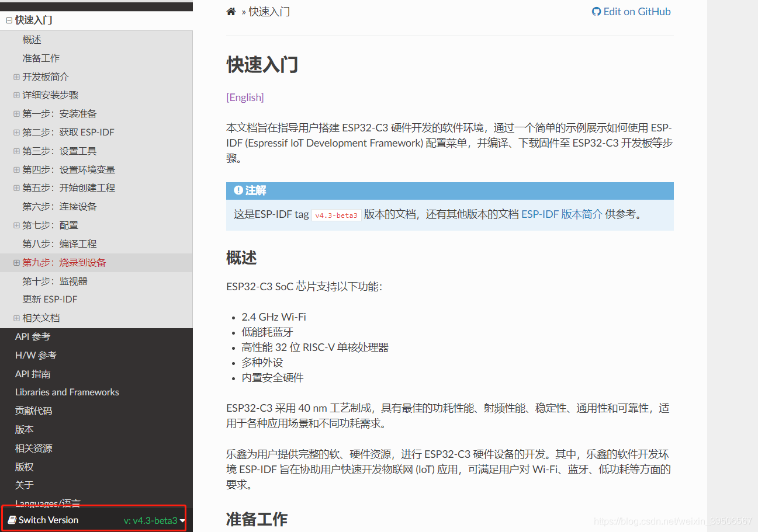
Task: Open the English version of the page
Action: click(245, 97)
